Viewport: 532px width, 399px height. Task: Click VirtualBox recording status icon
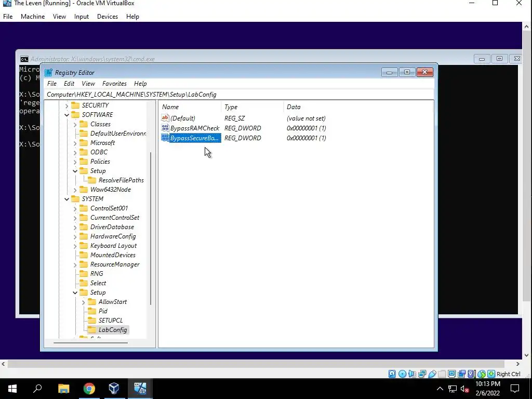(461, 374)
